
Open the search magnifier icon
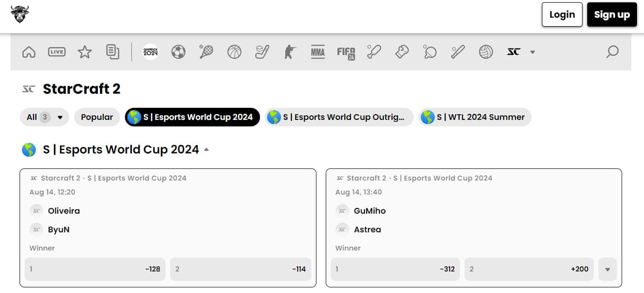pyautogui.click(x=612, y=52)
